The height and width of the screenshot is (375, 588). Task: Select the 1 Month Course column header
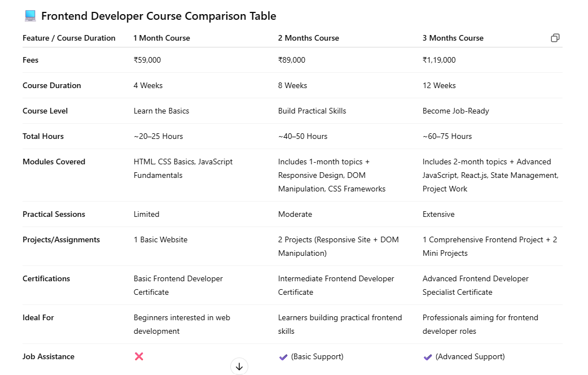coord(161,38)
